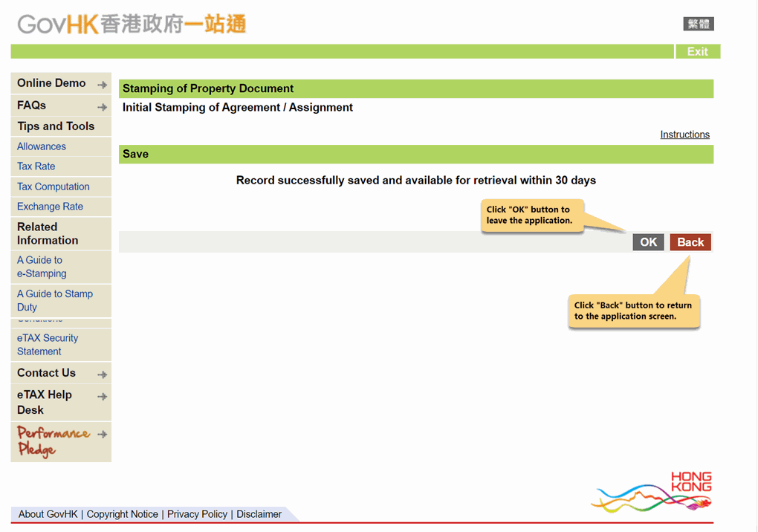
Task: Open the Privacy Policy footer link
Action: pyautogui.click(x=197, y=513)
